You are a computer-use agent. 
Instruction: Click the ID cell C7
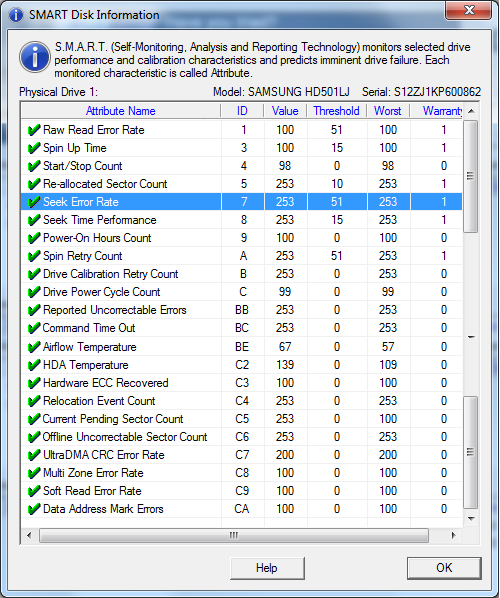coord(242,455)
